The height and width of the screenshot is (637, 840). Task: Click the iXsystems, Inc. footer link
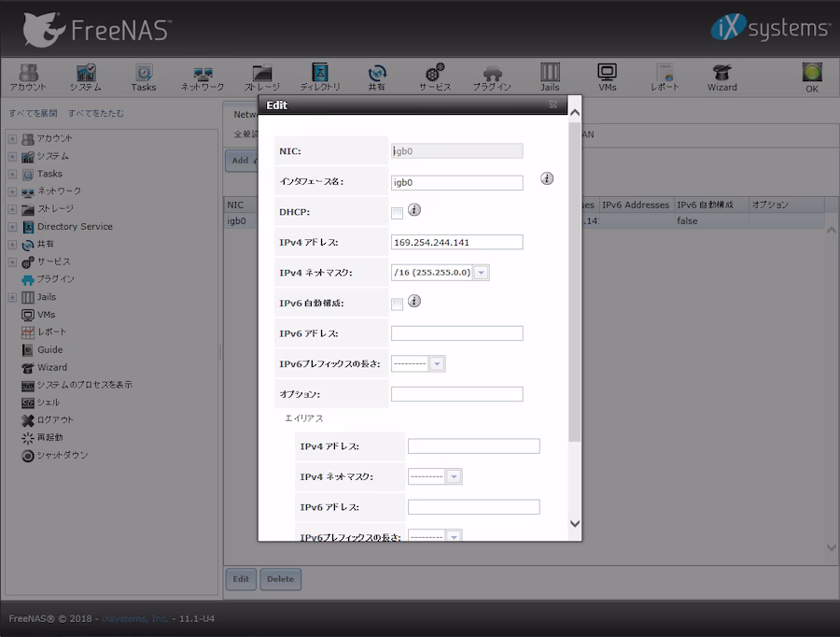135,618
